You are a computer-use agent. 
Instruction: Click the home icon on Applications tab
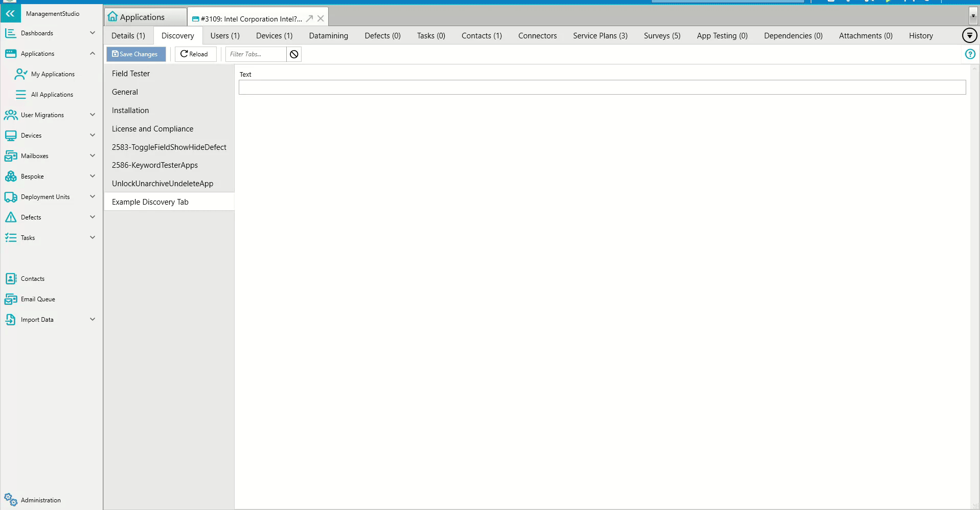tap(112, 17)
